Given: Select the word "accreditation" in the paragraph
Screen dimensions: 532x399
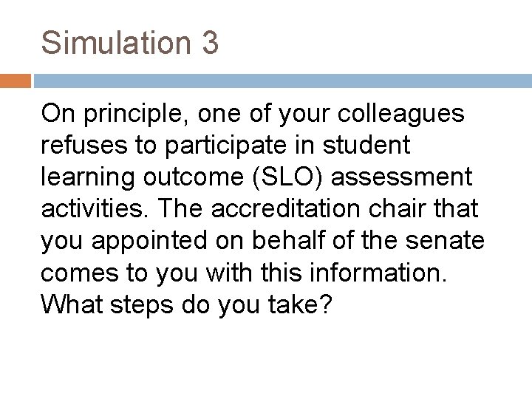Looking at the screenshot, I should (x=285, y=208).
